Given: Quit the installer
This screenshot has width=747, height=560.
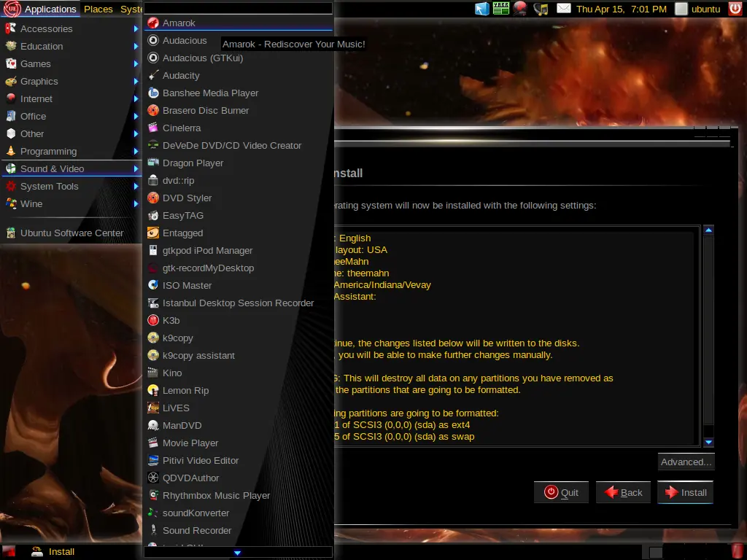Looking at the screenshot, I should tap(561, 492).
